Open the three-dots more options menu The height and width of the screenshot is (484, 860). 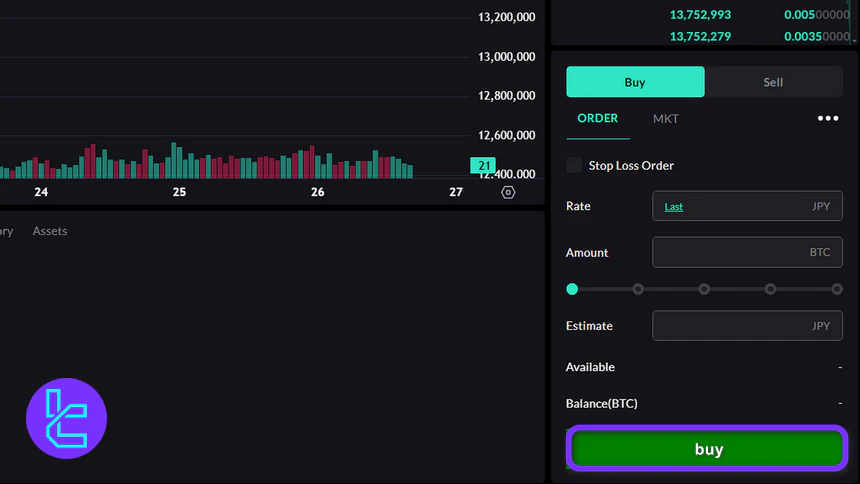point(828,119)
